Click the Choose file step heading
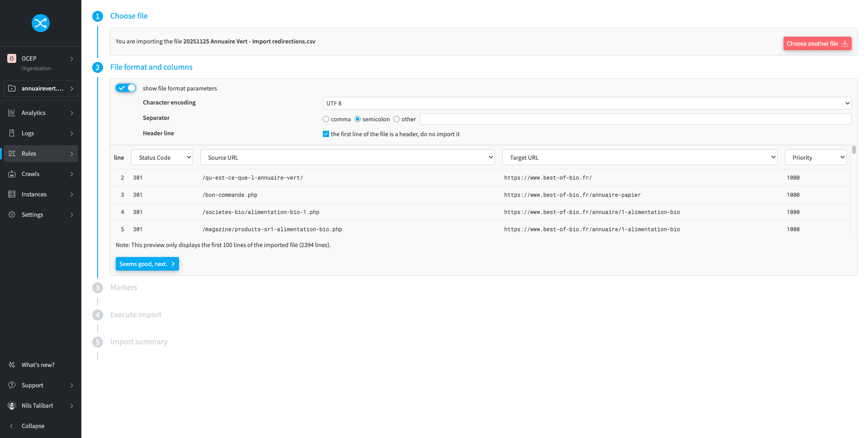This screenshot has width=868, height=438. pyautogui.click(x=129, y=16)
